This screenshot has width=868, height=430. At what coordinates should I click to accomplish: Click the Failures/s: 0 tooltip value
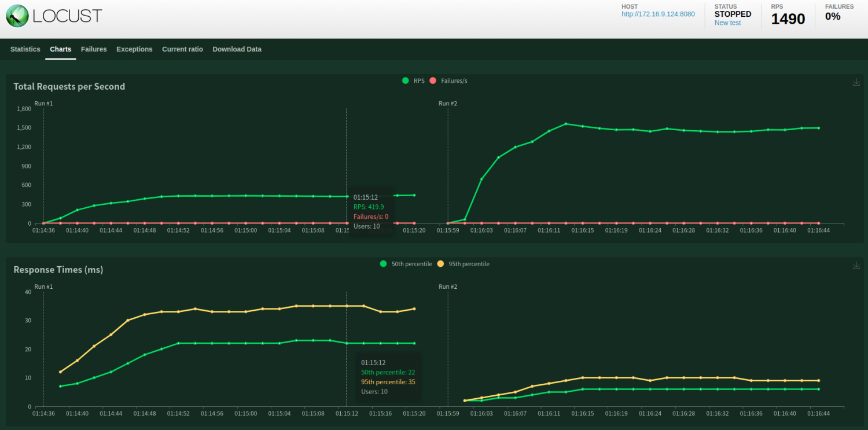point(371,216)
